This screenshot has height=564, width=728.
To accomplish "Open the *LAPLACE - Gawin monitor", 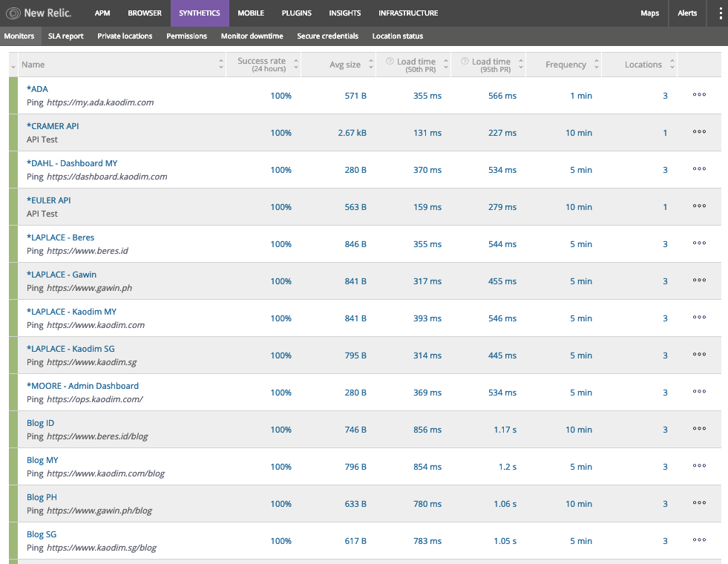I will point(62,275).
